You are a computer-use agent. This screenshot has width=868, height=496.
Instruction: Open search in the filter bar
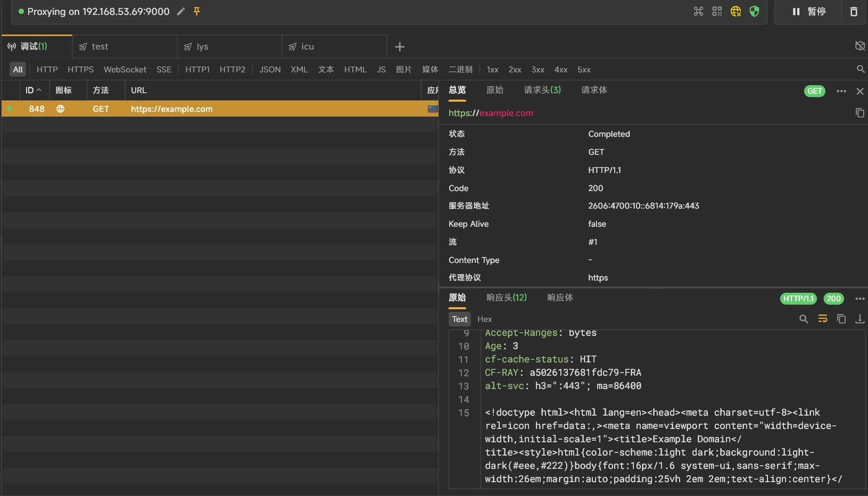tap(861, 69)
